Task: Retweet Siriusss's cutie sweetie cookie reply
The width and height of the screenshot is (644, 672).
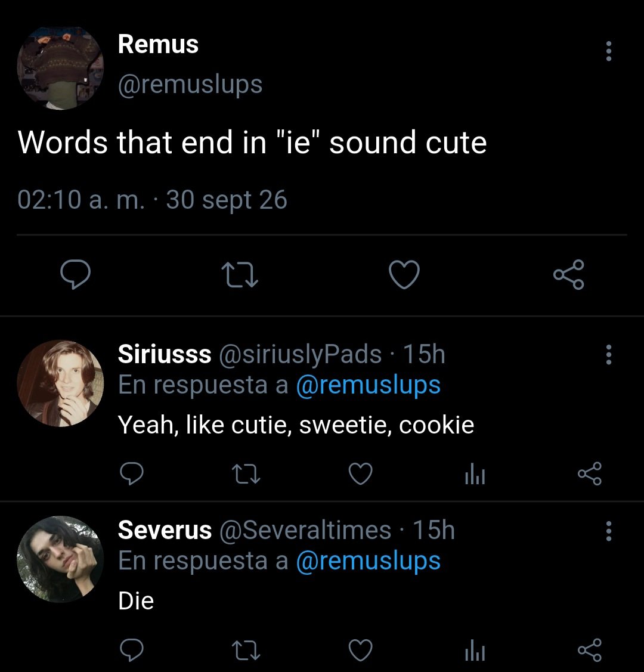Action: [x=246, y=475]
